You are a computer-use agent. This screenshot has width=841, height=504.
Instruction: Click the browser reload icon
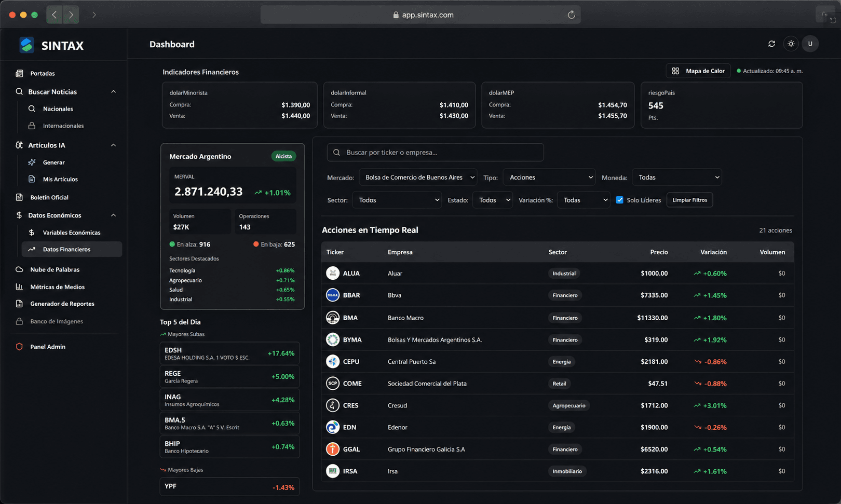[571, 15]
